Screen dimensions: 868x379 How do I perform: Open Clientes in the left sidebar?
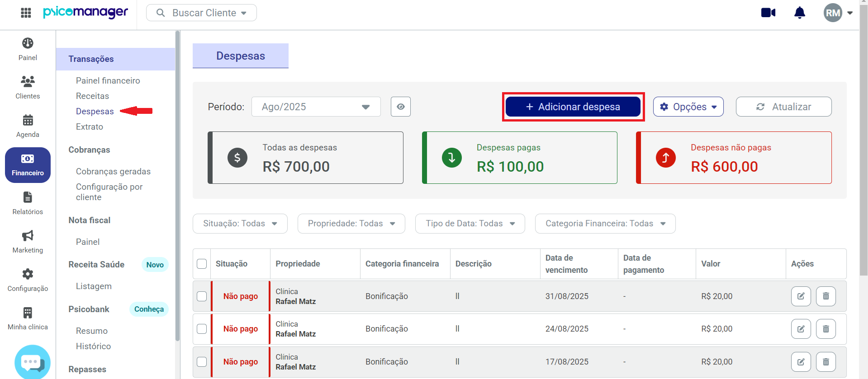pyautogui.click(x=28, y=88)
